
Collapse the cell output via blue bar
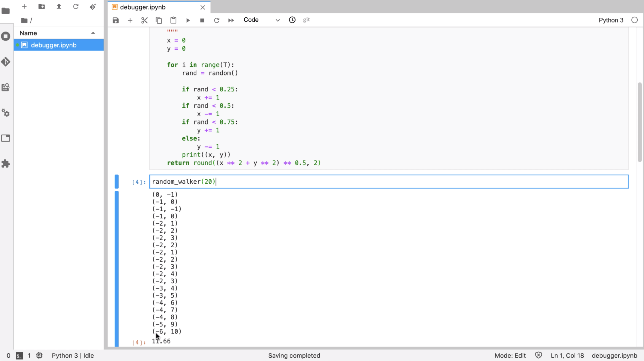pyautogui.click(x=117, y=268)
